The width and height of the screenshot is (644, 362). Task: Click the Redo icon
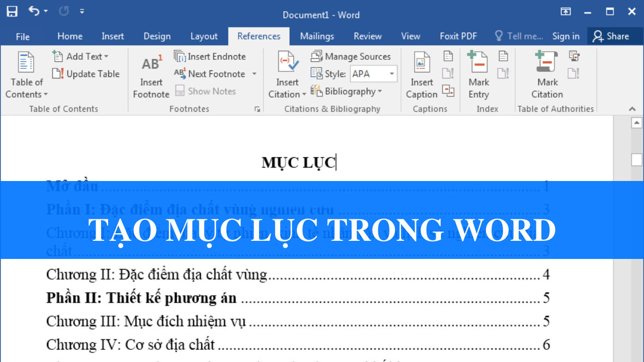(x=64, y=11)
